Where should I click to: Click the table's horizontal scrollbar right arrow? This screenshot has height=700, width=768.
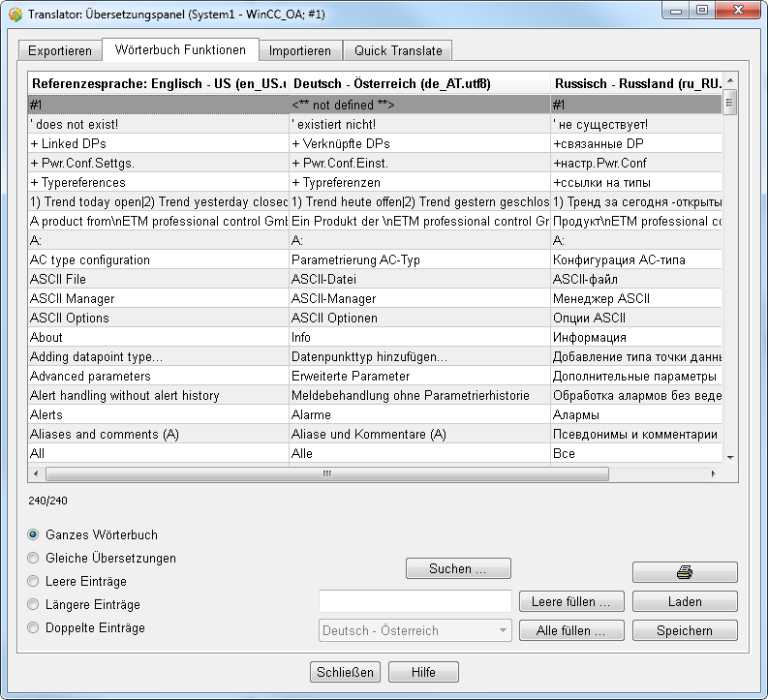[714, 474]
